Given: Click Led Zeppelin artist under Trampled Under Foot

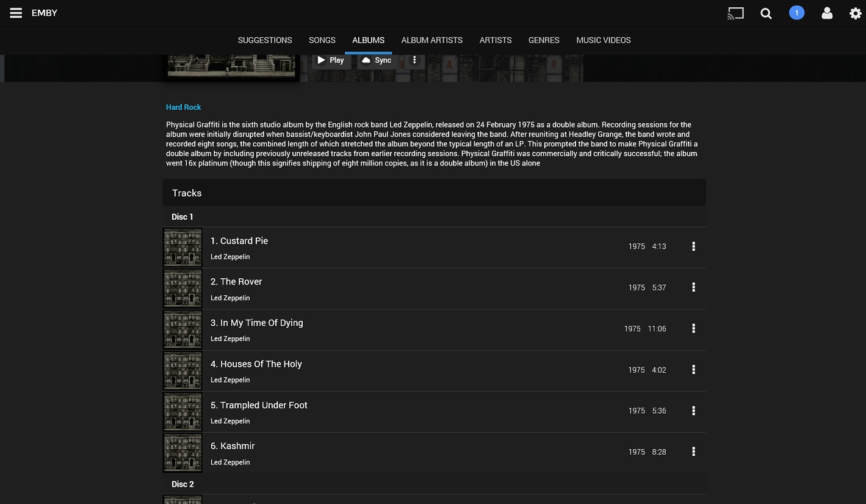Looking at the screenshot, I should [230, 421].
